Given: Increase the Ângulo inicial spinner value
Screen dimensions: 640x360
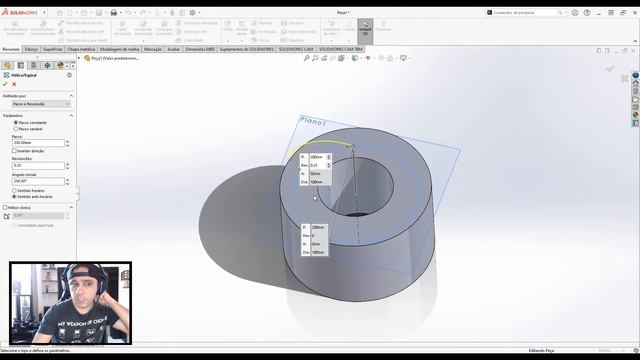Looking at the screenshot, I should click(x=67, y=180).
